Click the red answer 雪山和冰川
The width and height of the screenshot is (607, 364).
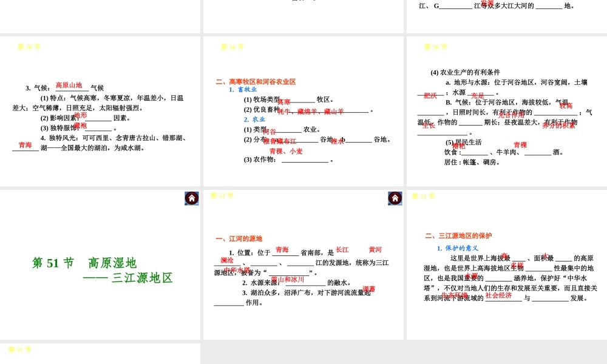click(288, 279)
